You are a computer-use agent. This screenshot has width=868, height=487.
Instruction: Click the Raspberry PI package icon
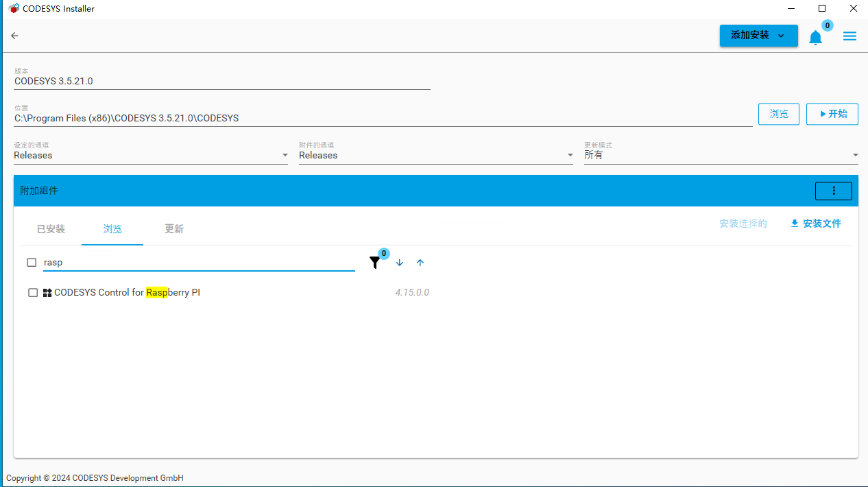(x=47, y=293)
